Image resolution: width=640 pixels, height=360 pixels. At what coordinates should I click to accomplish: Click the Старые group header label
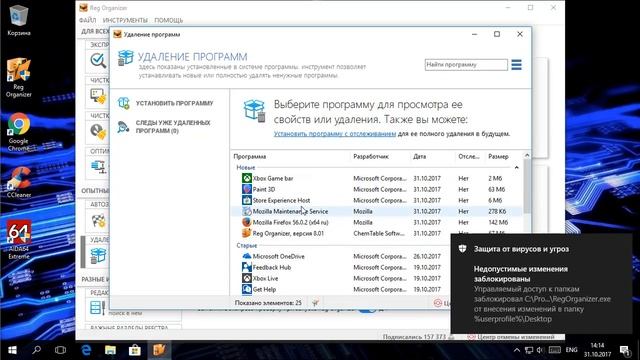[247, 245]
